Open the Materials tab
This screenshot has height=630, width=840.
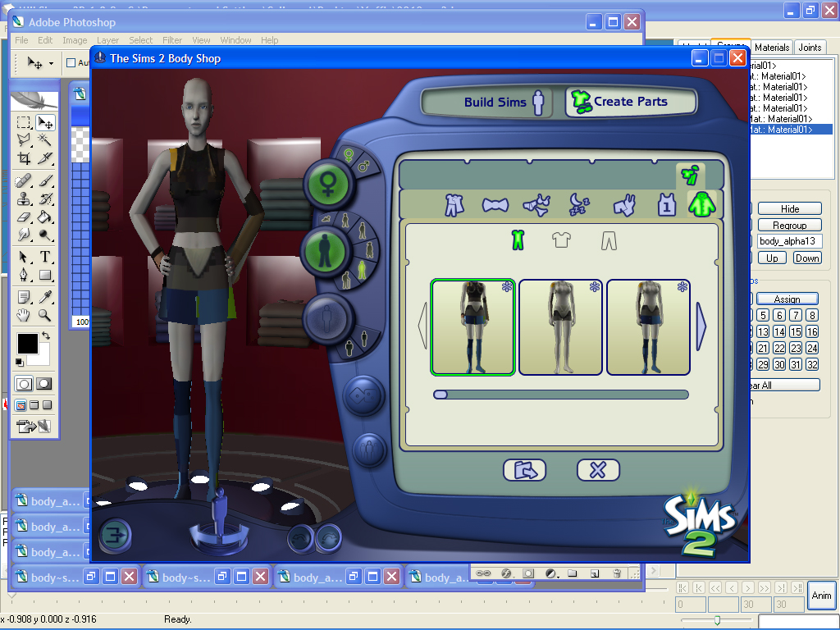(772, 48)
